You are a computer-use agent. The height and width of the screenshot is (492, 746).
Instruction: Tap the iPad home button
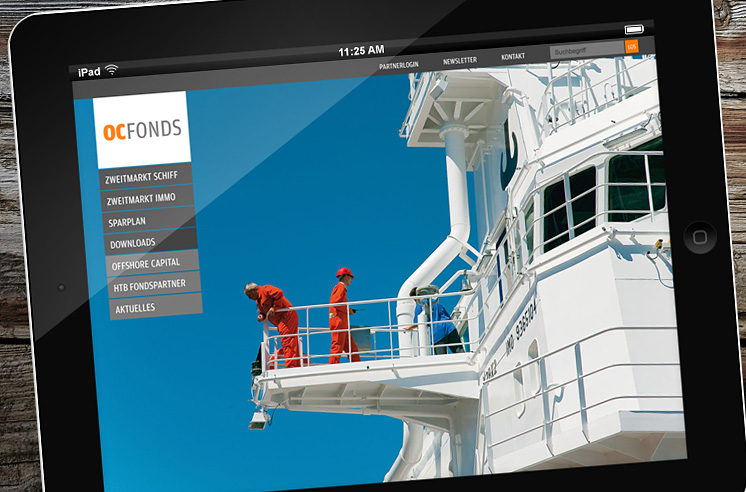tap(700, 237)
